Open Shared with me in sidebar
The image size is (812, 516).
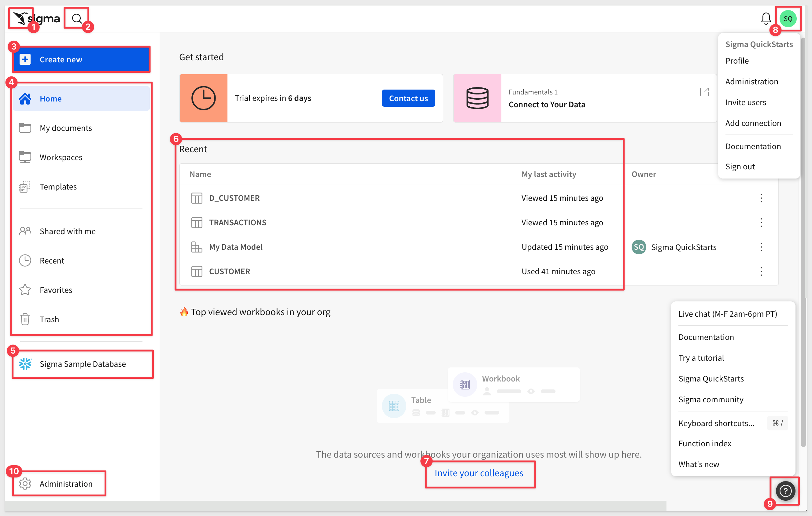81,231
